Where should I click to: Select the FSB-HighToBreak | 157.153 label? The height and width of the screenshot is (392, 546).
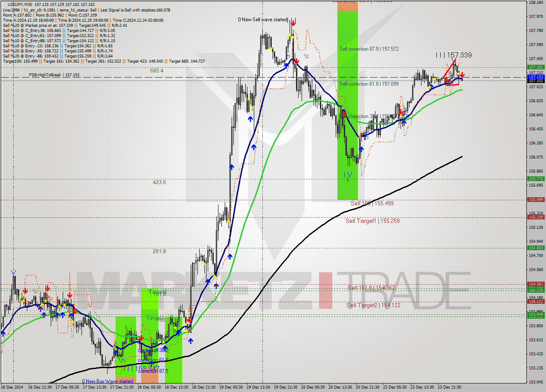[54, 75]
